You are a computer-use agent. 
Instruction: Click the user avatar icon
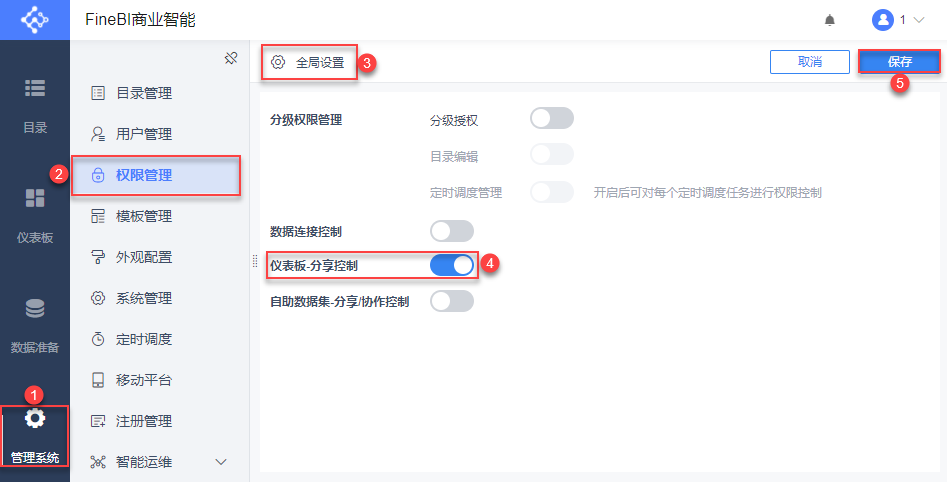[x=882, y=20]
